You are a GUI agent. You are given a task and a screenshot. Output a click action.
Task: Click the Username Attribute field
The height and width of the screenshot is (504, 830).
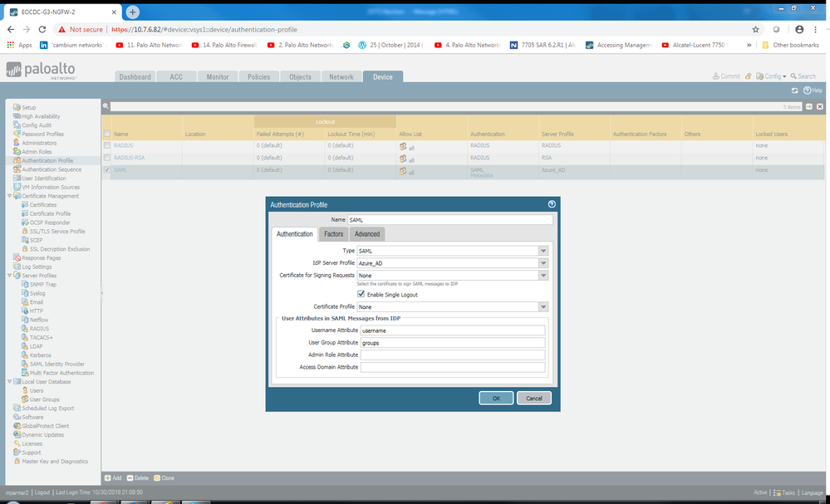pos(453,330)
